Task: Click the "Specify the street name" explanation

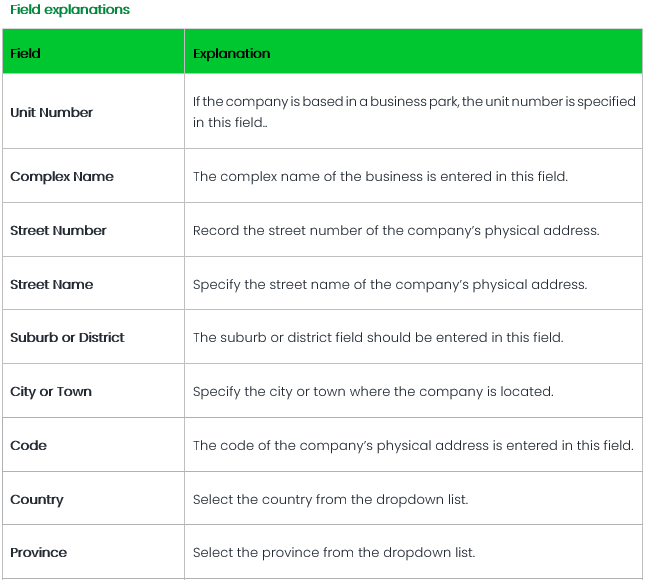Action: pyautogui.click(x=390, y=284)
